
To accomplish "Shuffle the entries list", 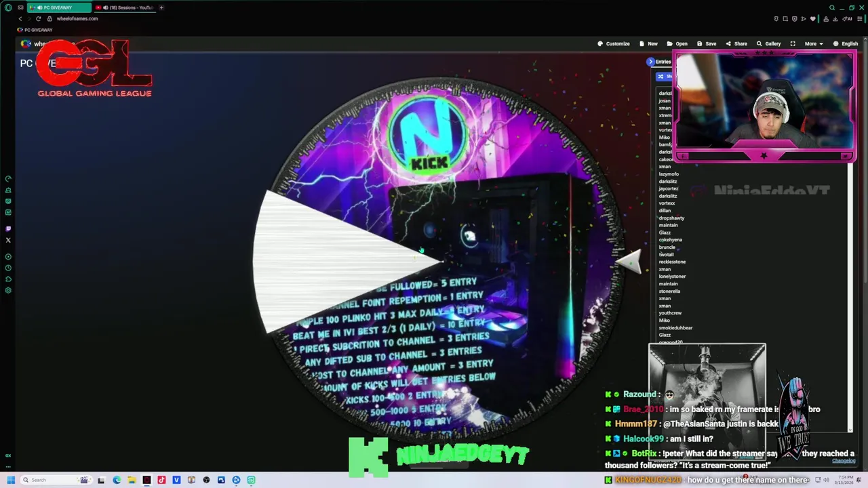I will click(x=664, y=76).
